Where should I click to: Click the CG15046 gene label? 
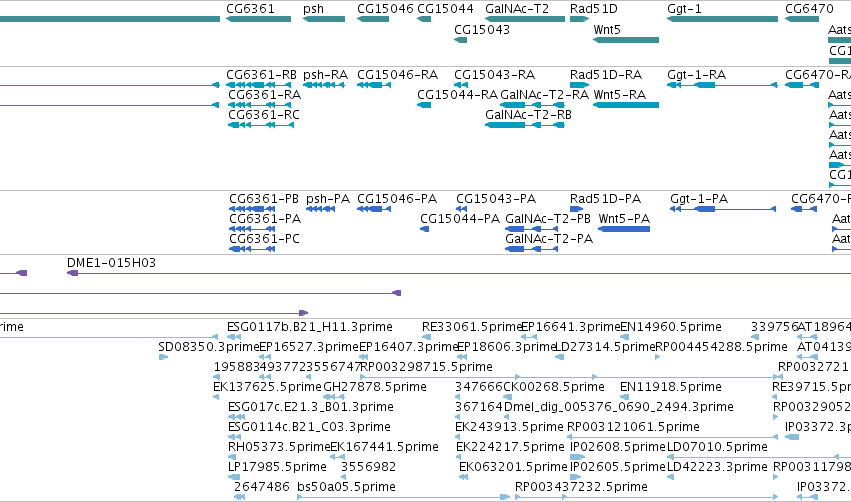tap(385, 9)
